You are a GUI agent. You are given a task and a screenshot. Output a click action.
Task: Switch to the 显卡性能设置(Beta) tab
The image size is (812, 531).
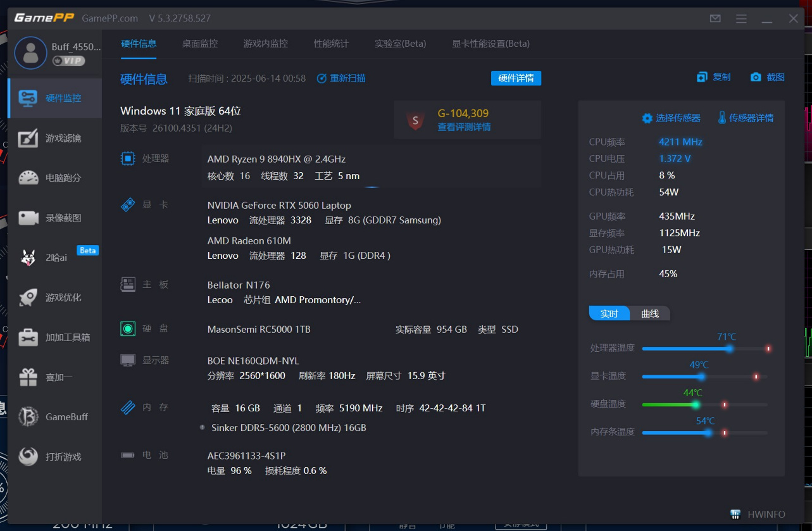coord(491,44)
